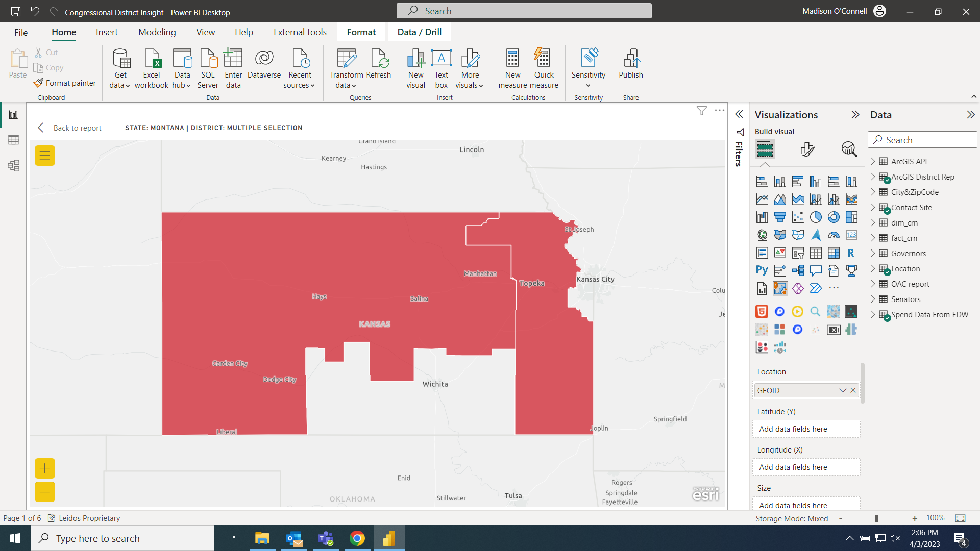Select the Gauge visual
Screen dimensions: 980x551
834,235
